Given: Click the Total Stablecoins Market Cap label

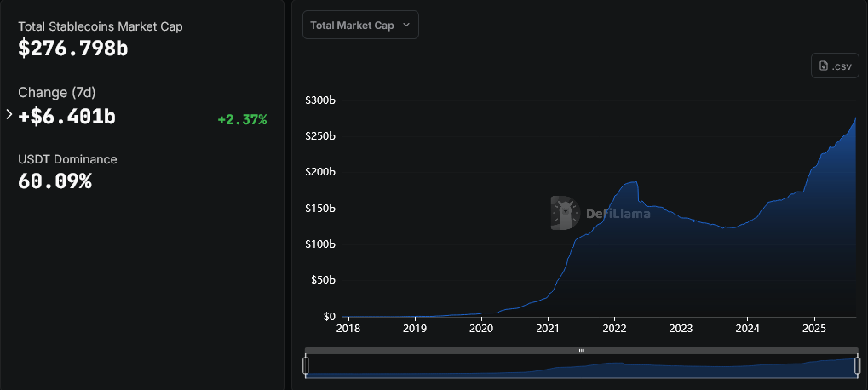Looking at the screenshot, I should click(101, 26).
